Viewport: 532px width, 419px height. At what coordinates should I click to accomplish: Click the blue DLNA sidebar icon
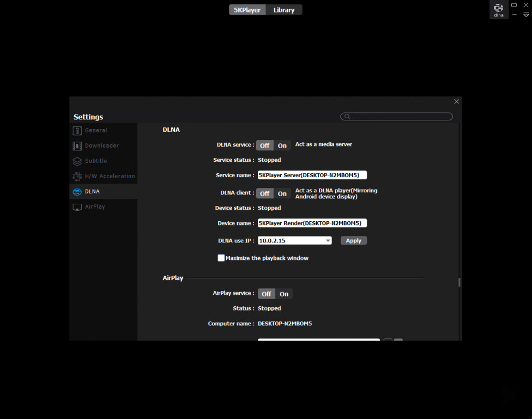click(77, 192)
